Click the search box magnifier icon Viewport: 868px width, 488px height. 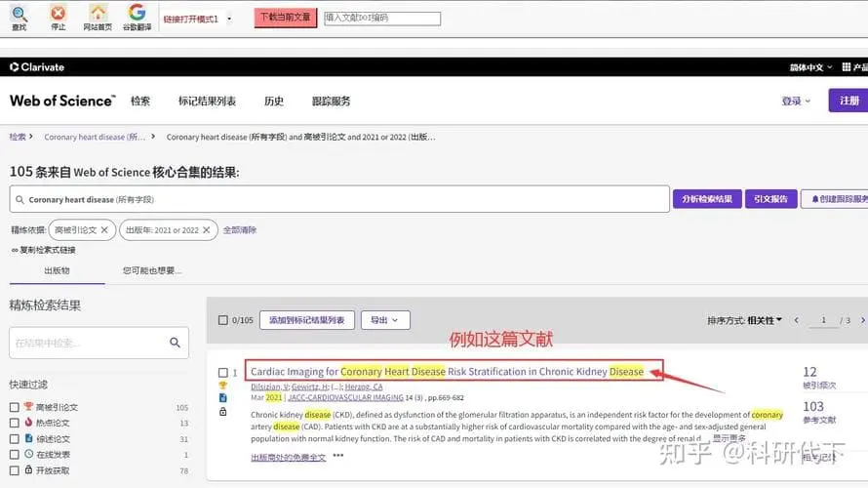tap(20, 199)
